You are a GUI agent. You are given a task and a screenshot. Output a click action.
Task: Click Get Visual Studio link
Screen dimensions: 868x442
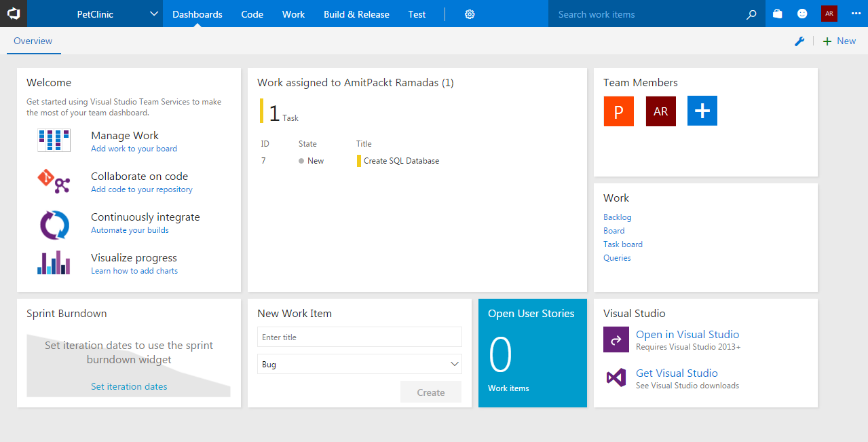pyautogui.click(x=677, y=373)
